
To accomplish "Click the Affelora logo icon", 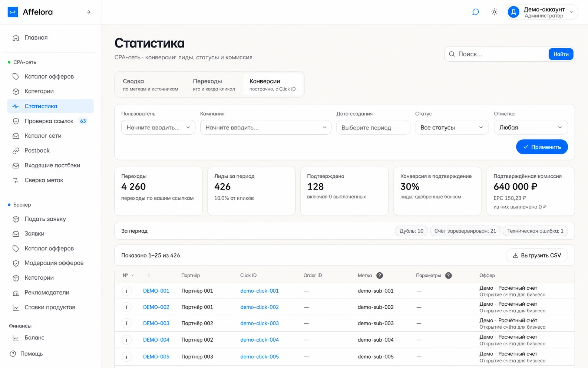I will click(13, 12).
